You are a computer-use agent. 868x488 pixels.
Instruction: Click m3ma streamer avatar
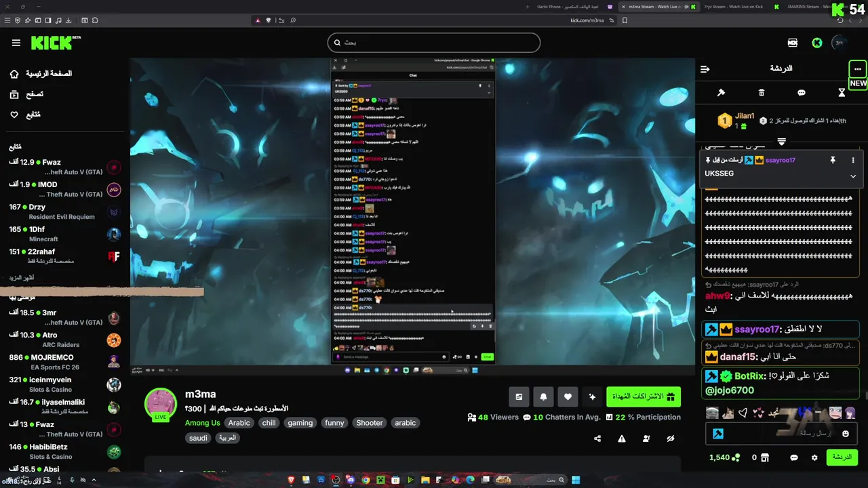point(161,405)
